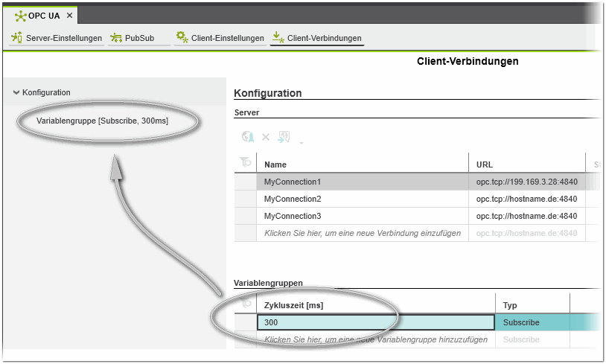This screenshot has width=606, height=364.
Task: Click the Client-Verbindungen download icon
Action: (278, 38)
